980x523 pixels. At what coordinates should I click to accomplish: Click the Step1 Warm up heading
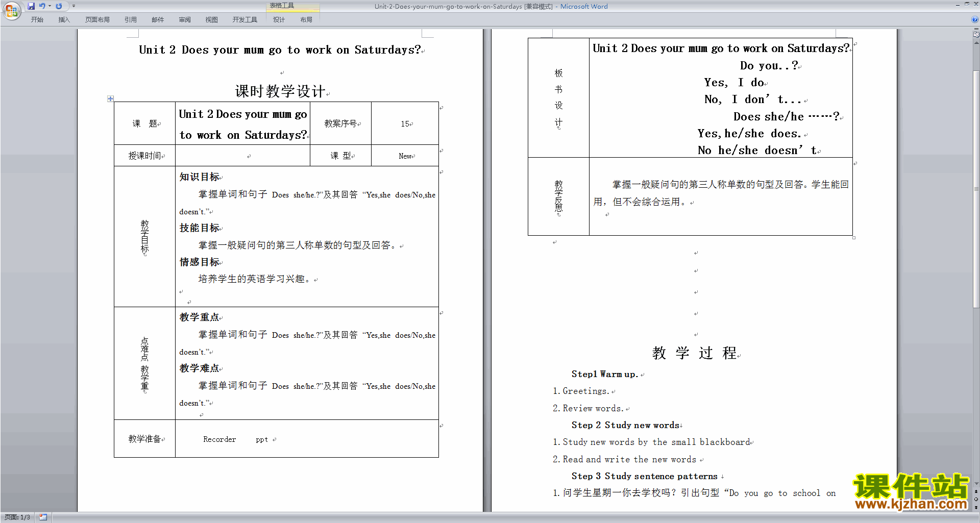click(604, 374)
